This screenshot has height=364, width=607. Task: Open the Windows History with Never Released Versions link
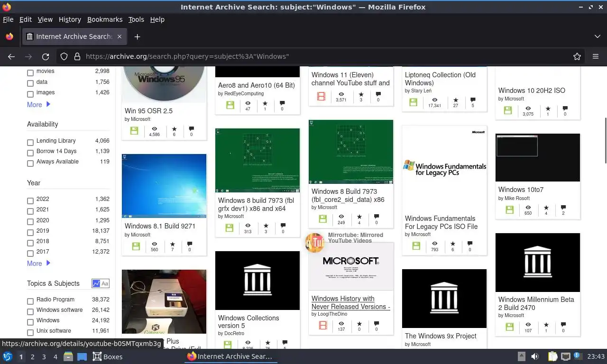(351, 303)
